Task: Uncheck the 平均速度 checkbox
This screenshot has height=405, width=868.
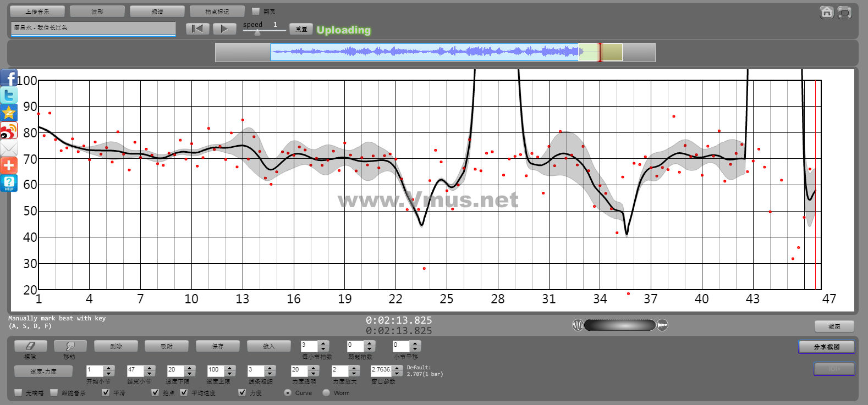Action: coord(184,392)
